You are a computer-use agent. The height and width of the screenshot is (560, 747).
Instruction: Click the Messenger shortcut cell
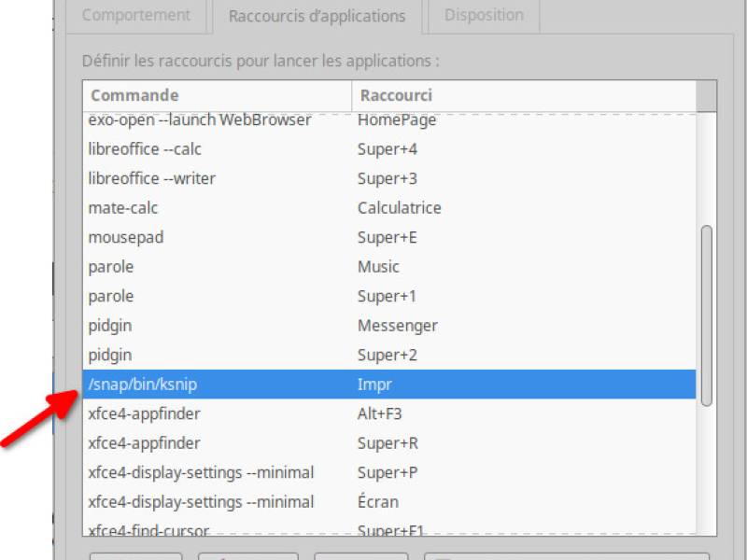click(398, 326)
